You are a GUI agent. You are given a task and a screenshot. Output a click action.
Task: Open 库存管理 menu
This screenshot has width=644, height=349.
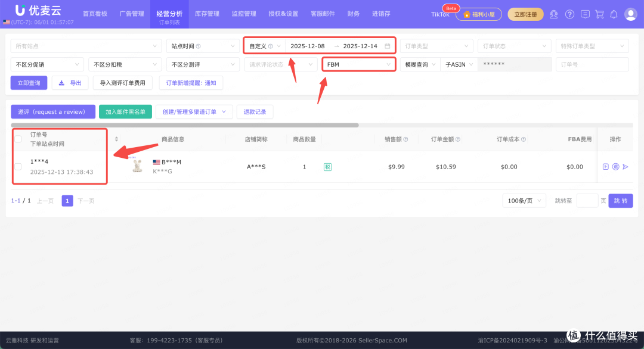[207, 14]
